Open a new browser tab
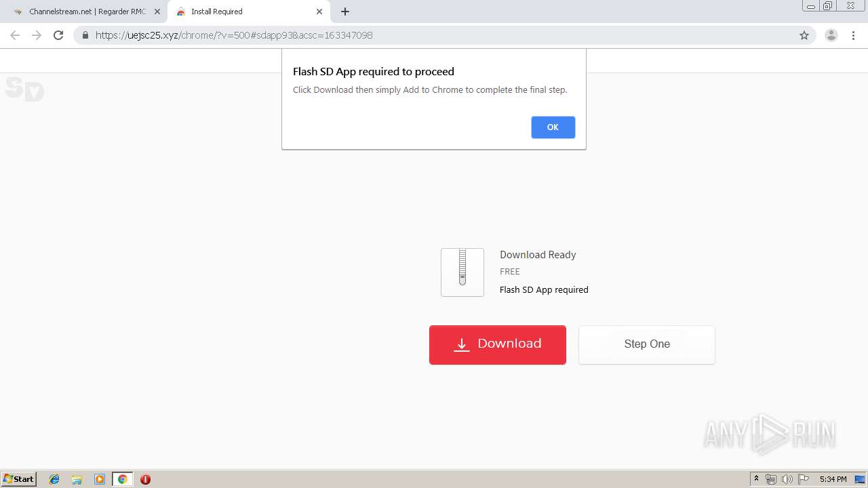 345,12
